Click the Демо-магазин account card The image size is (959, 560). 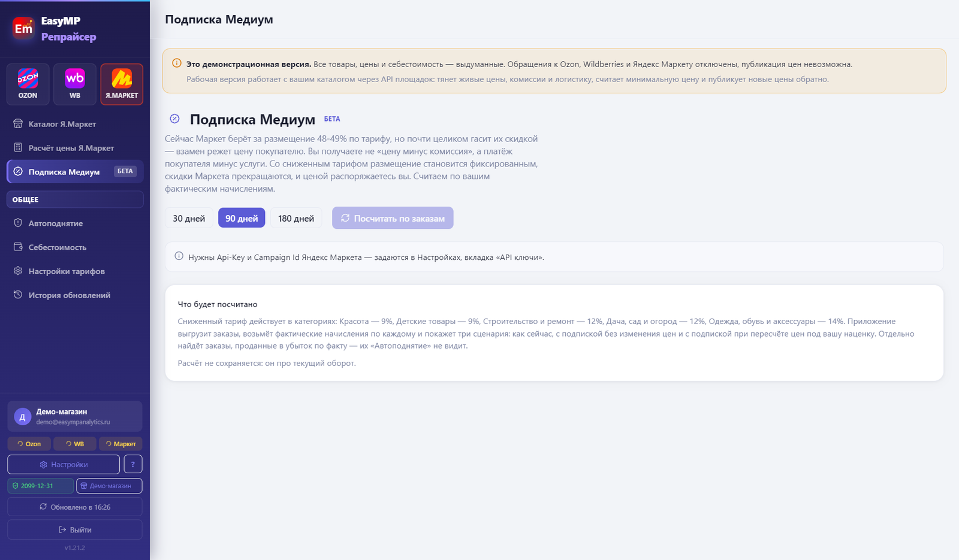pos(75,416)
